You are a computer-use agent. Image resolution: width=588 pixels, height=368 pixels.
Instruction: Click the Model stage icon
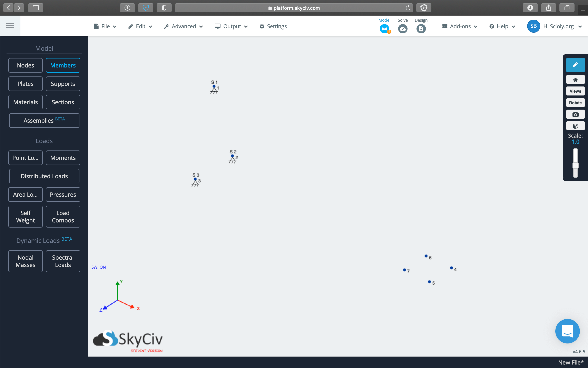click(384, 29)
